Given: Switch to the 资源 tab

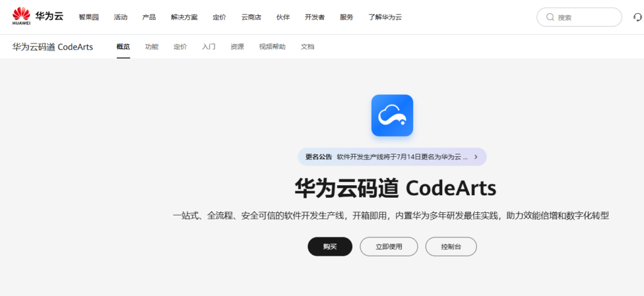Looking at the screenshot, I should [237, 47].
